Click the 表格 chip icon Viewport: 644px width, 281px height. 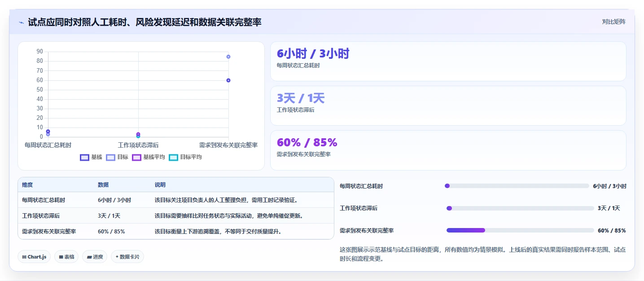tap(61, 257)
